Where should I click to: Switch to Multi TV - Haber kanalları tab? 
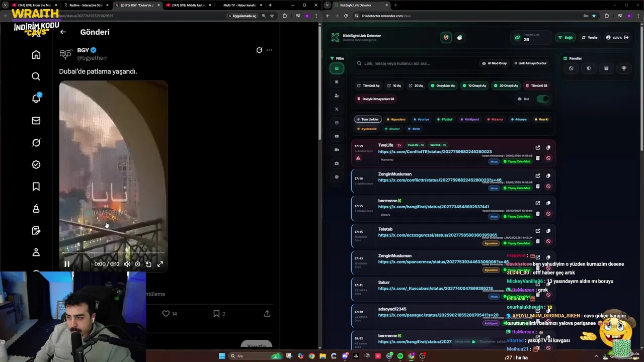point(239,5)
